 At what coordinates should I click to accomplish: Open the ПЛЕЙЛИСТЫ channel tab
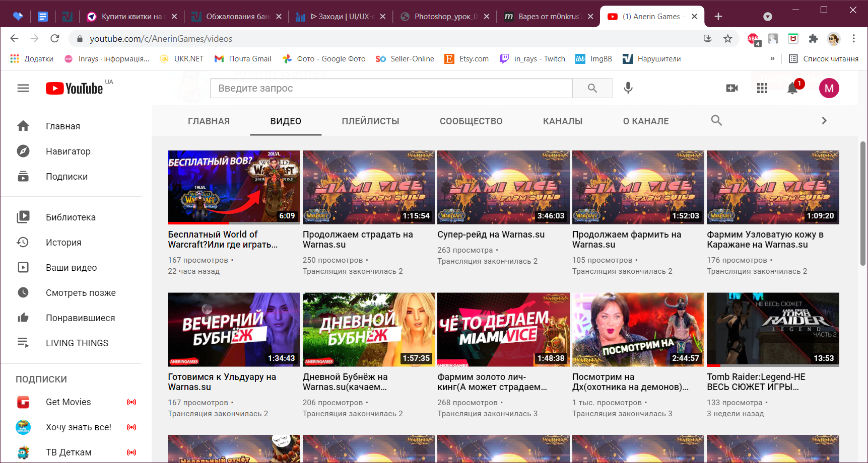click(370, 121)
